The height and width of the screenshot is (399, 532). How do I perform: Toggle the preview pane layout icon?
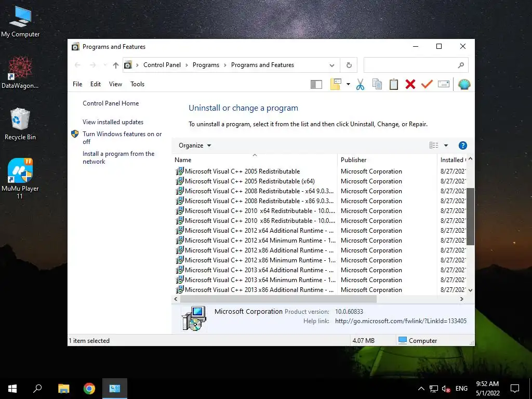316,84
